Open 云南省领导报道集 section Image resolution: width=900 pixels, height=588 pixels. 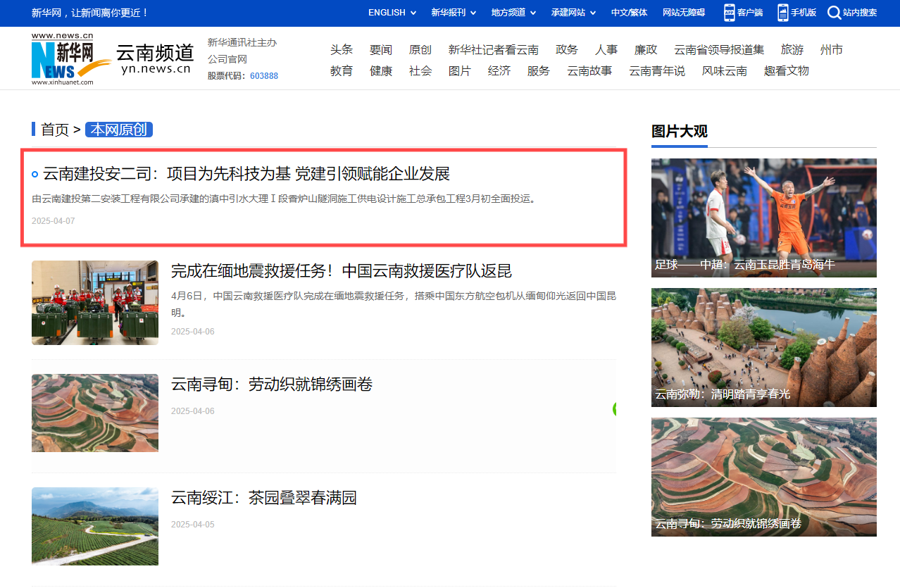click(x=719, y=50)
